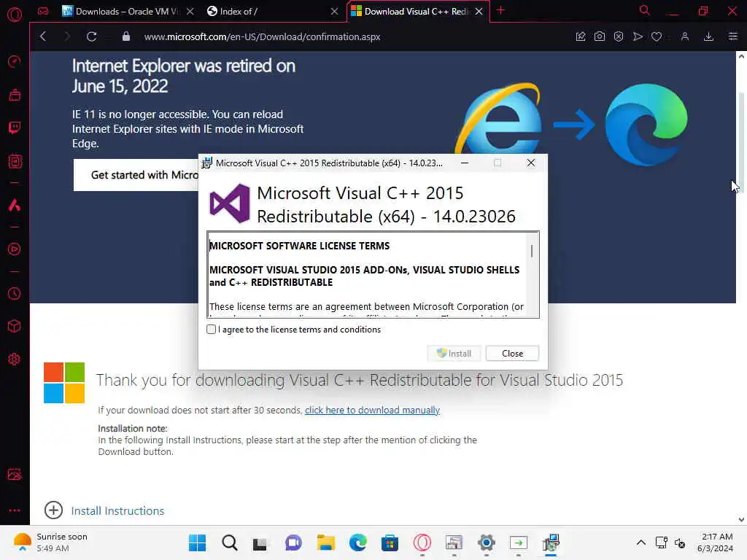Add page to bookmarks heart icon
The width and height of the screenshot is (747, 560).
click(657, 36)
